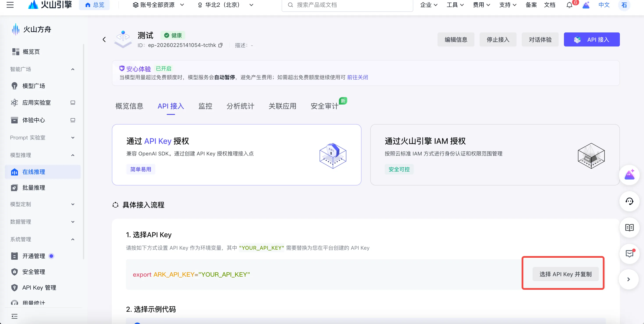Go to 总览 home button
The width and height of the screenshot is (644, 324).
(x=95, y=5)
